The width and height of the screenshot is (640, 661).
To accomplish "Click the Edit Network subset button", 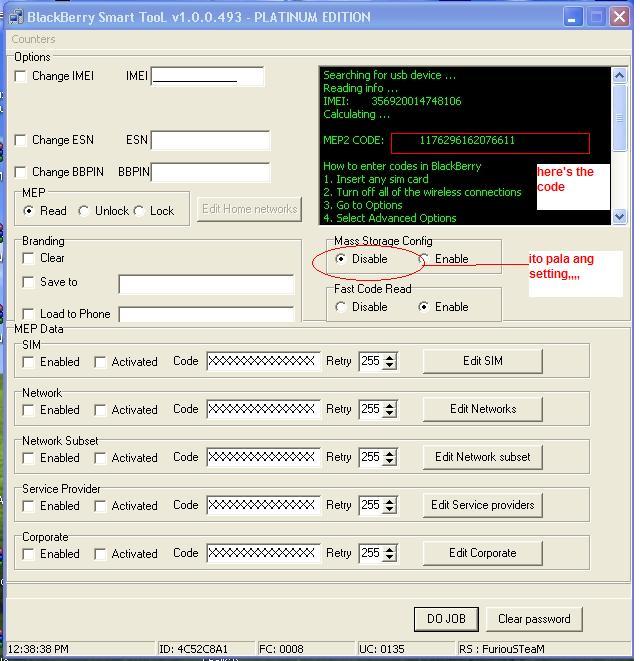I will [482, 457].
